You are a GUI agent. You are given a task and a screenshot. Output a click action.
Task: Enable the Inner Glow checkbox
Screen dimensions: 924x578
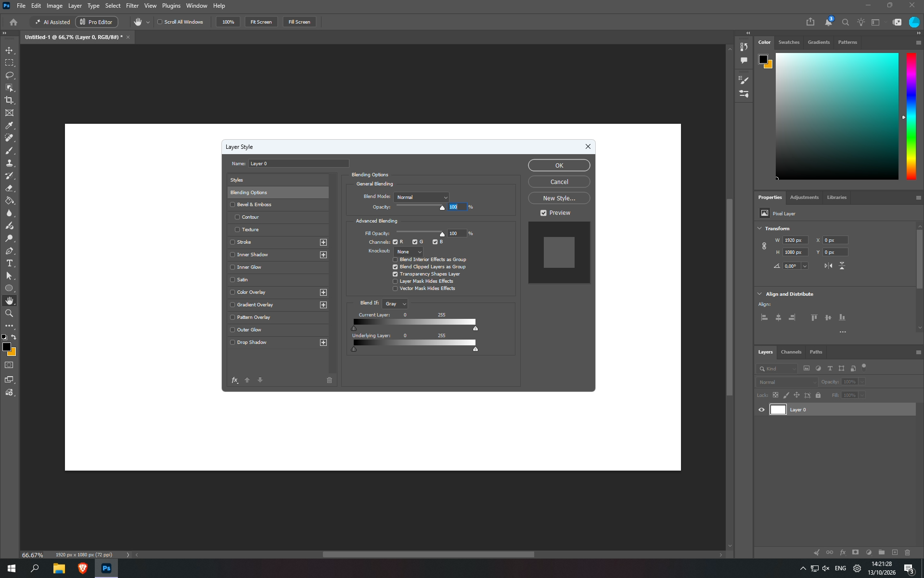tap(233, 267)
